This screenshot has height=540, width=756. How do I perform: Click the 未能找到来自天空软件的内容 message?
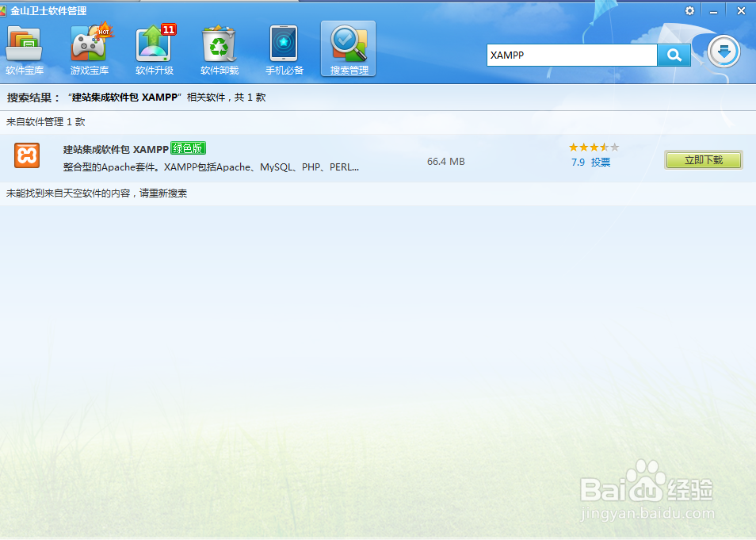(97, 193)
